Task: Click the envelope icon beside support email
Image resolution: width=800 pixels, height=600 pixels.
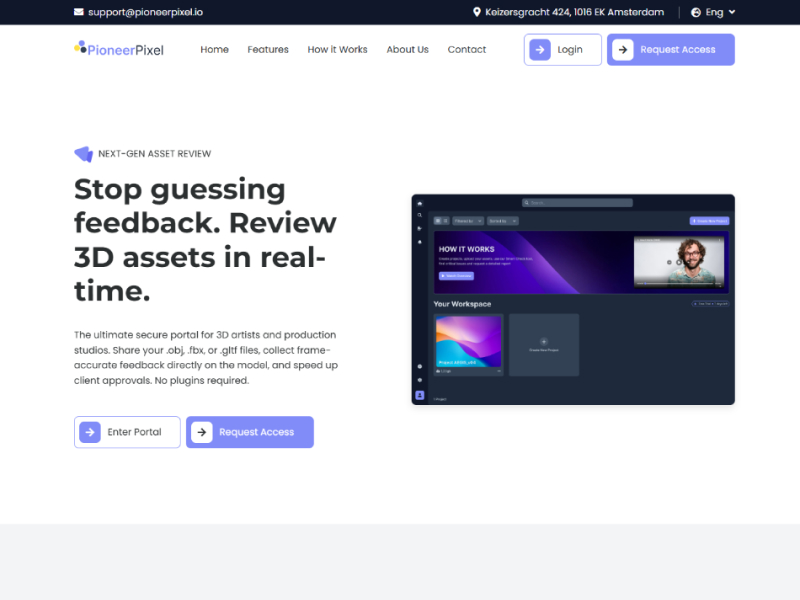Action: [x=79, y=12]
